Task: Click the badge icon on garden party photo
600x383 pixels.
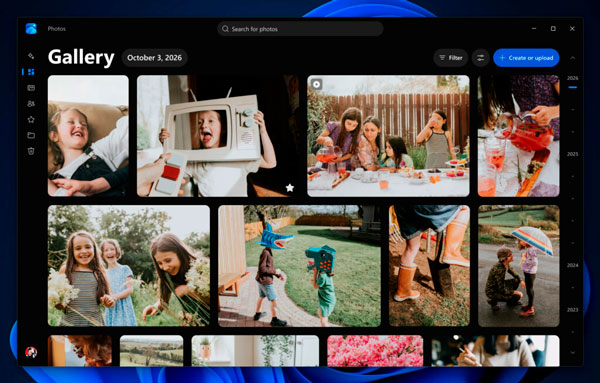Action: [x=316, y=84]
